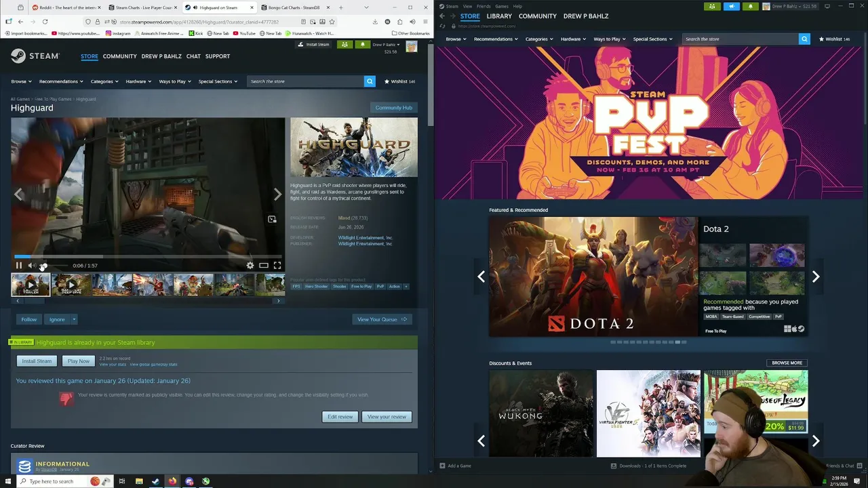
Task: Show next media with right arrow on trailer
Action: coord(277,195)
